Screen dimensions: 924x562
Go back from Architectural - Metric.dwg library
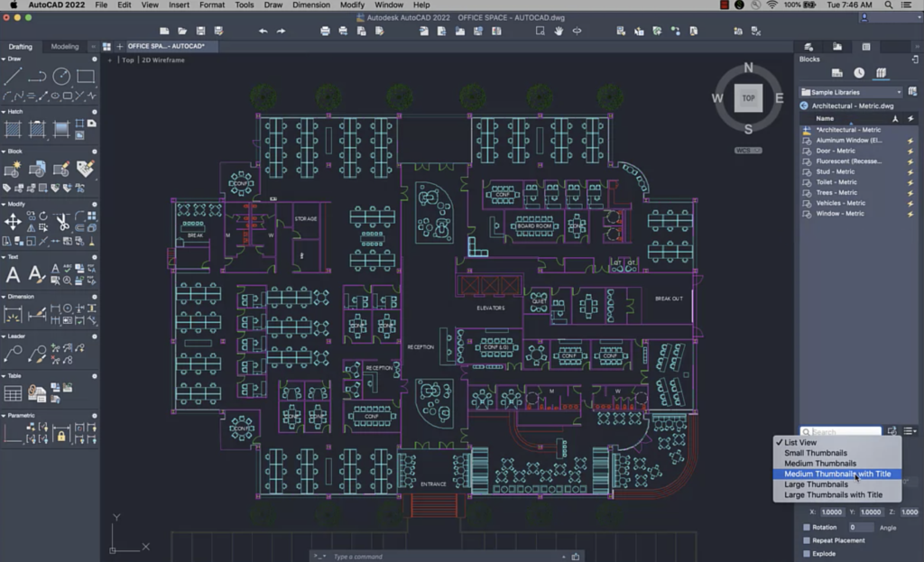(x=803, y=105)
